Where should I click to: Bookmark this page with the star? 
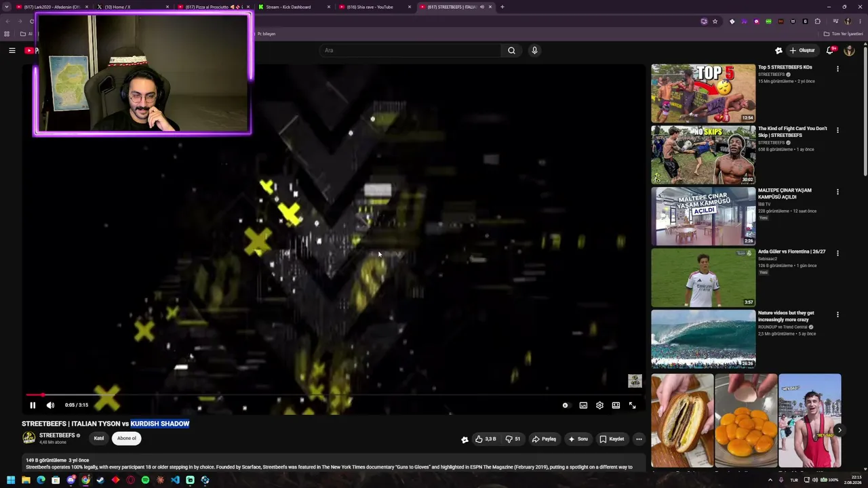click(715, 22)
